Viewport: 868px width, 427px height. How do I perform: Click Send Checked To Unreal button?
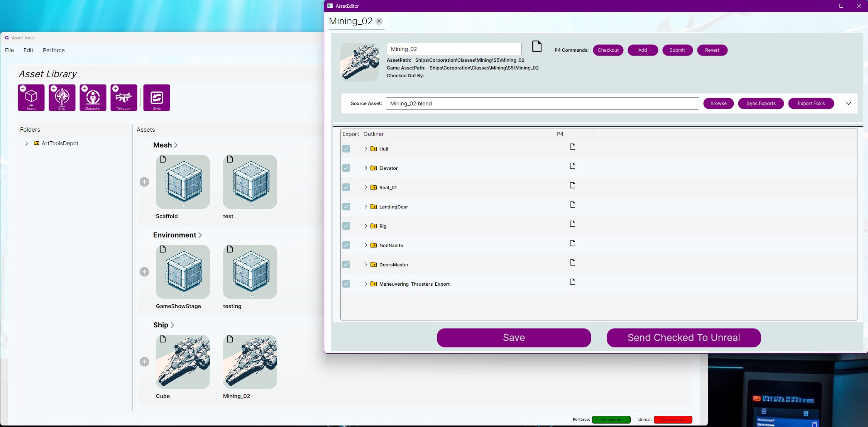click(684, 338)
